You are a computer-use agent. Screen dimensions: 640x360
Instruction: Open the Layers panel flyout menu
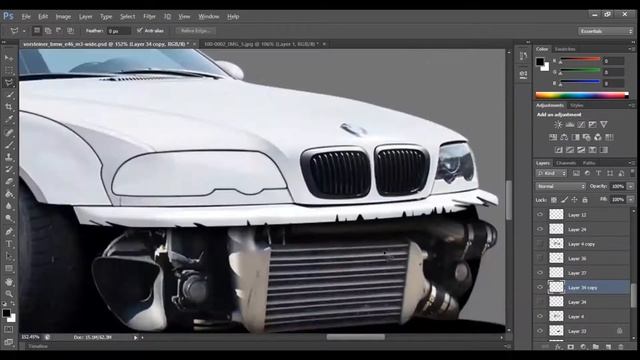click(x=631, y=163)
